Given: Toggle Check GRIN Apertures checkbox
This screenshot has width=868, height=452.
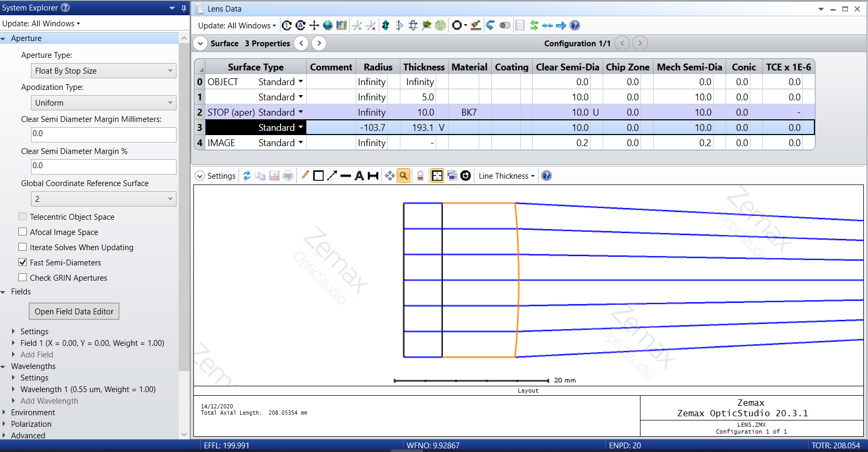Looking at the screenshot, I should coord(23,278).
